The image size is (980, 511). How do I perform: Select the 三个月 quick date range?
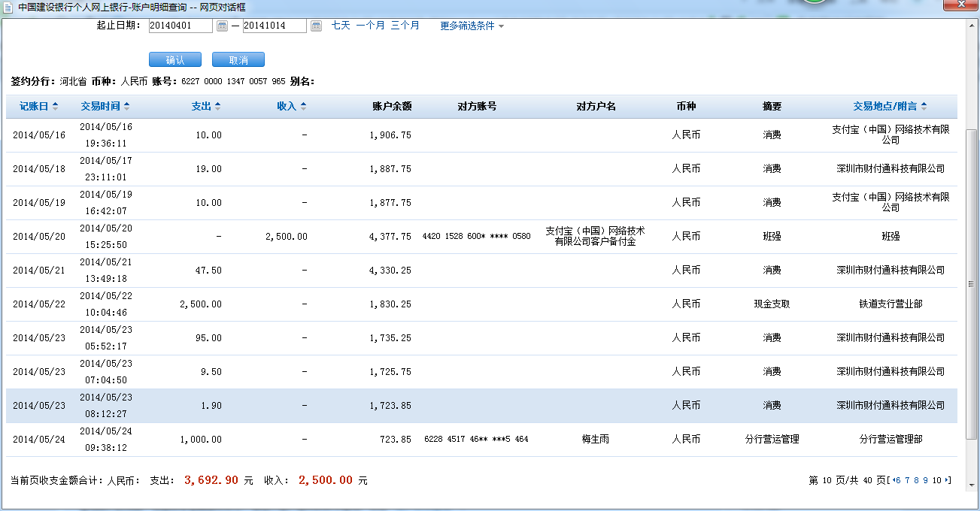(405, 26)
